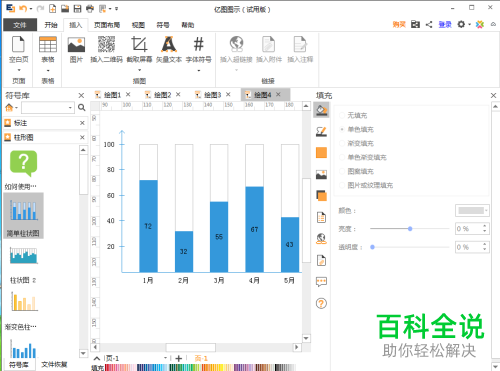Increase the 亮度 percentage stepper

(484, 226)
